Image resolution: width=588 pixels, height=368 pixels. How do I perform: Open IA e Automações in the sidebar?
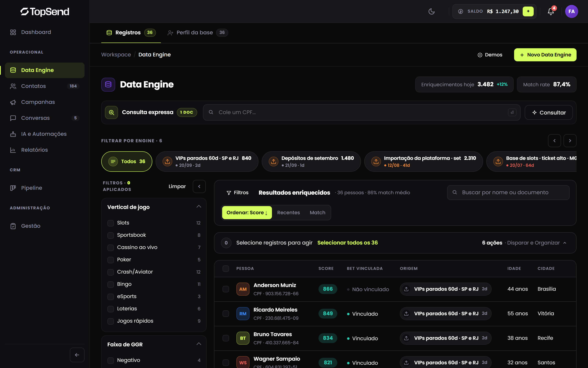coord(45,134)
